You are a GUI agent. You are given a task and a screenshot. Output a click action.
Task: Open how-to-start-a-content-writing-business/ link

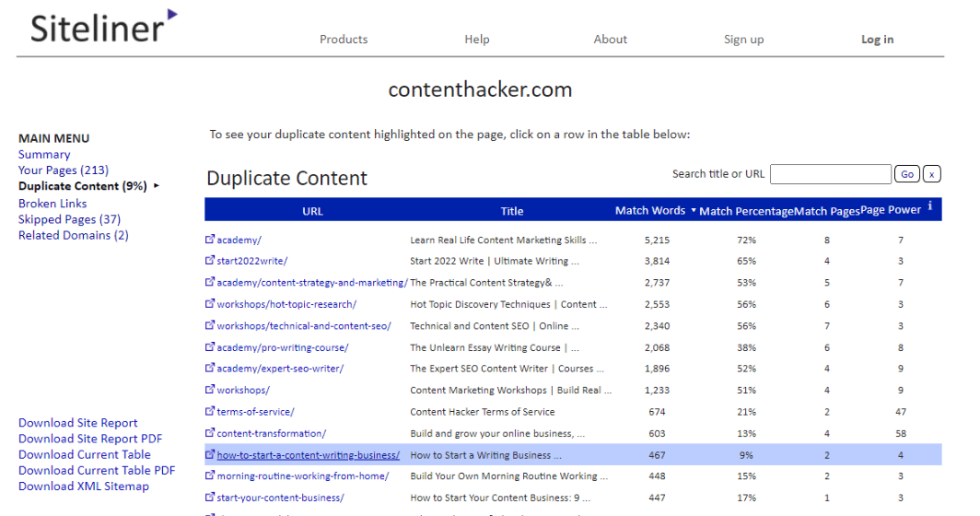309,455
